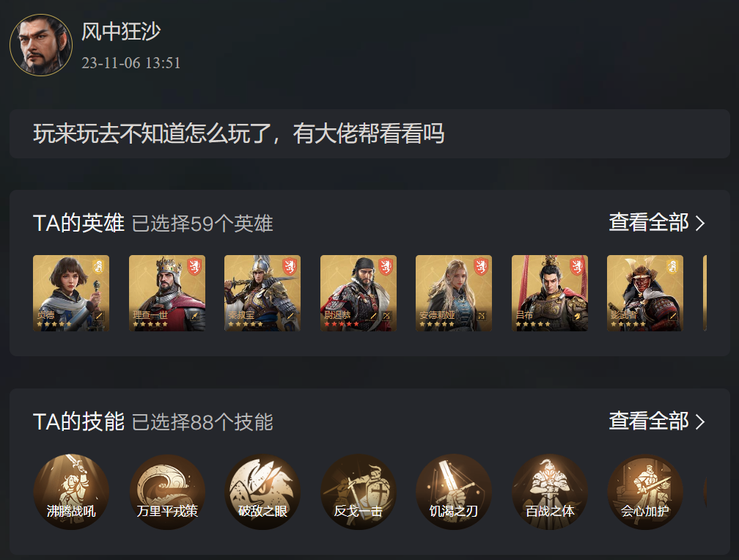Screen dimensions: 739x560
Task: Open user 风中狂沙 avatar
Action: [41, 45]
